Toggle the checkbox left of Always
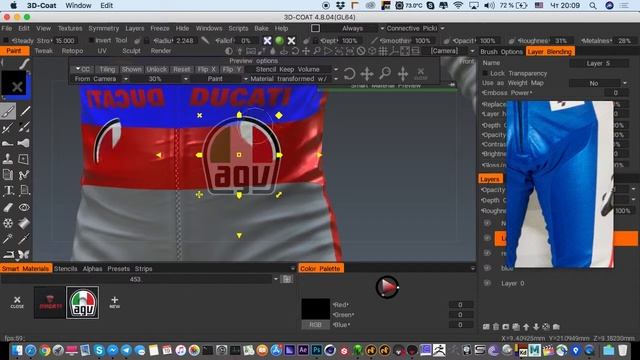The image size is (640, 360). pos(316,28)
